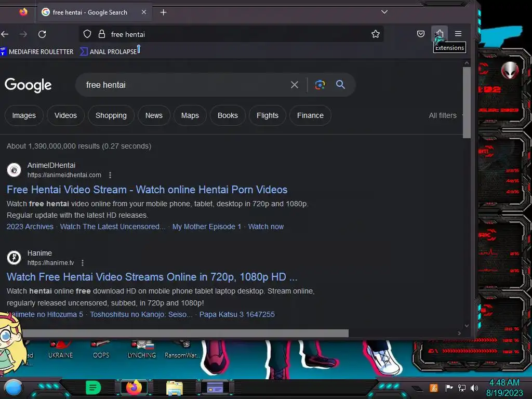Click the horizontal scrollbar thumb

pos(185,333)
